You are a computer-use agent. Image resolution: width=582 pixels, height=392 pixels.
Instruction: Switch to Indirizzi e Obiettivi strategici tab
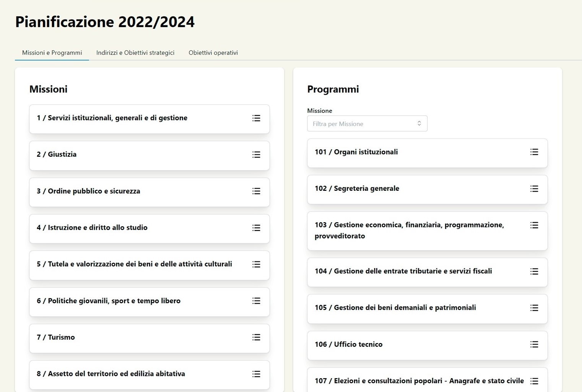135,53
